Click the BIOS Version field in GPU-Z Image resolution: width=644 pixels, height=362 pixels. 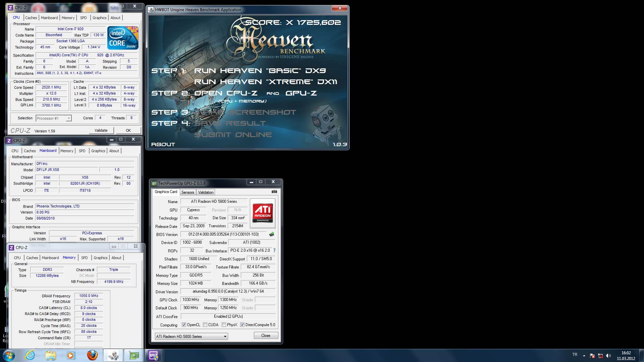[224, 234]
